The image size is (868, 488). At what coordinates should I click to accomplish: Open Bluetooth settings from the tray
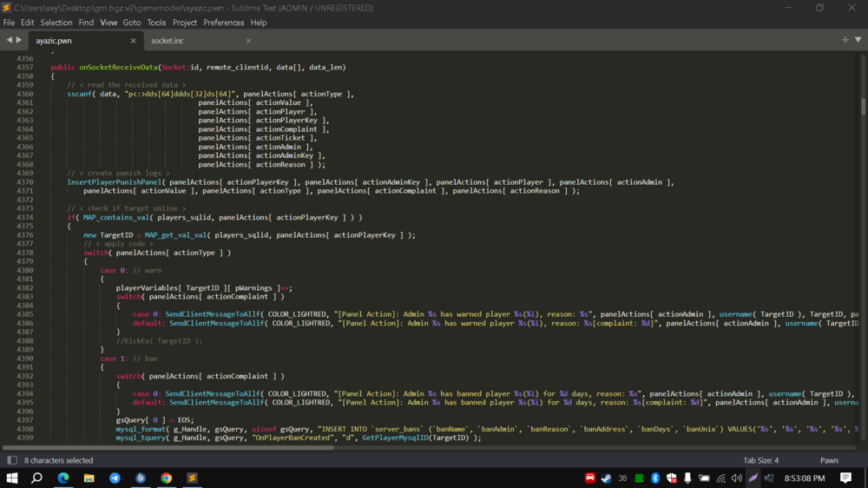tap(654, 478)
